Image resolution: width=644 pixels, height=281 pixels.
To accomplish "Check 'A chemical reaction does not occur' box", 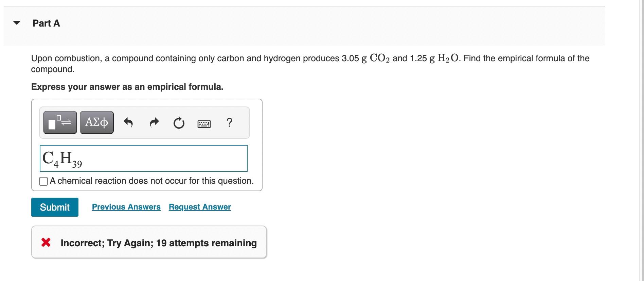I will (43, 181).
